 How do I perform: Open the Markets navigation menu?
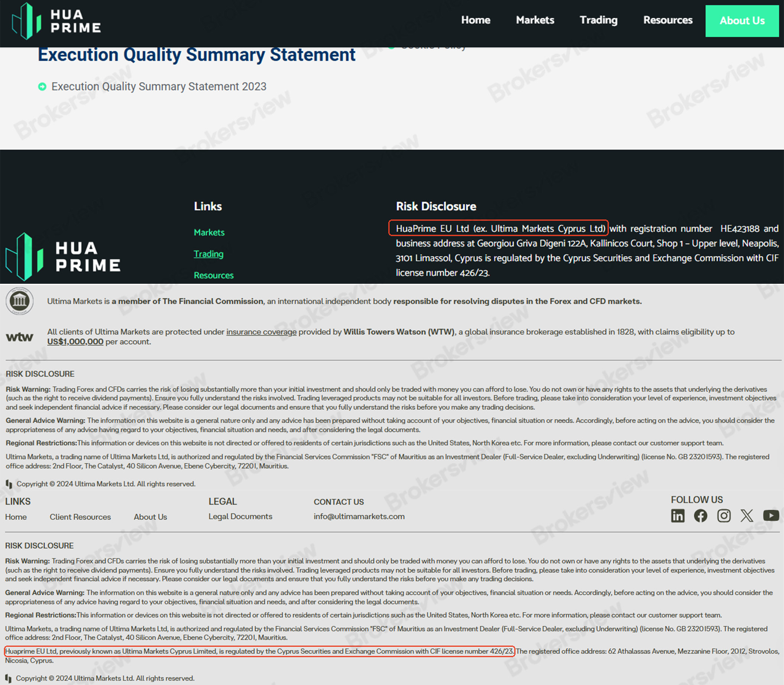coord(535,20)
